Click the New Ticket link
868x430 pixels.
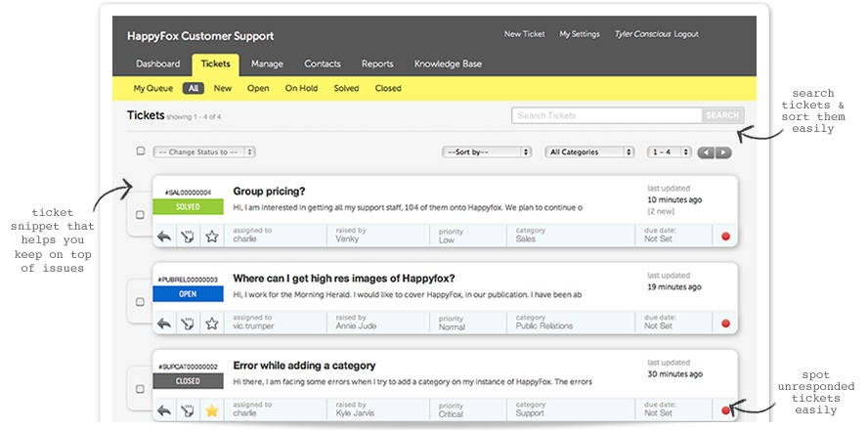(524, 34)
